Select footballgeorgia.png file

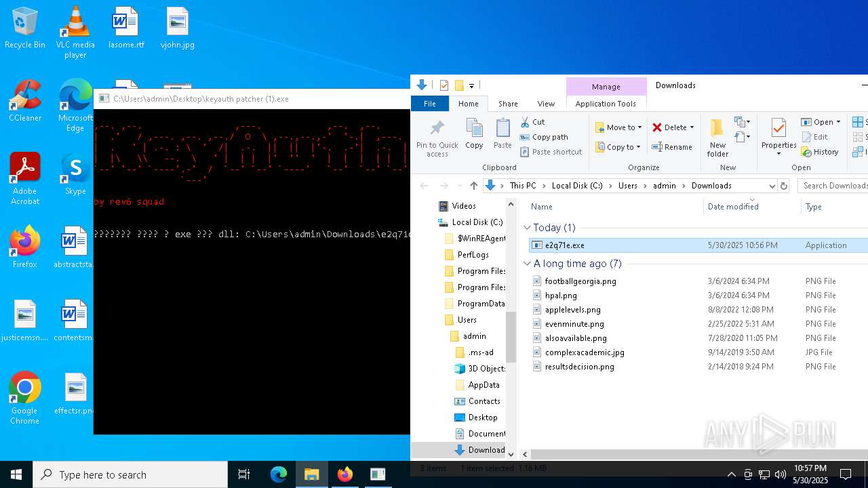[580, 281]
